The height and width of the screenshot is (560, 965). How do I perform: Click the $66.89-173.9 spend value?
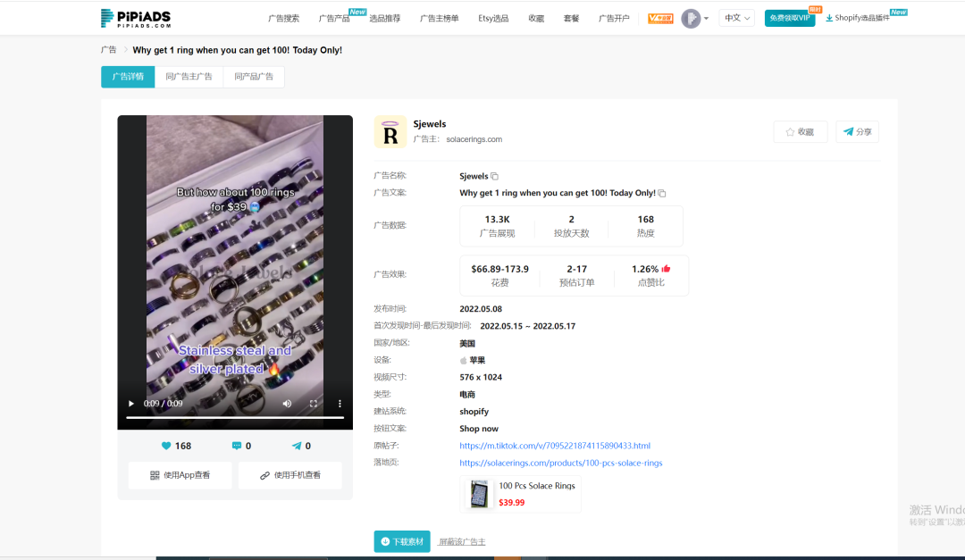coord(499,269)
